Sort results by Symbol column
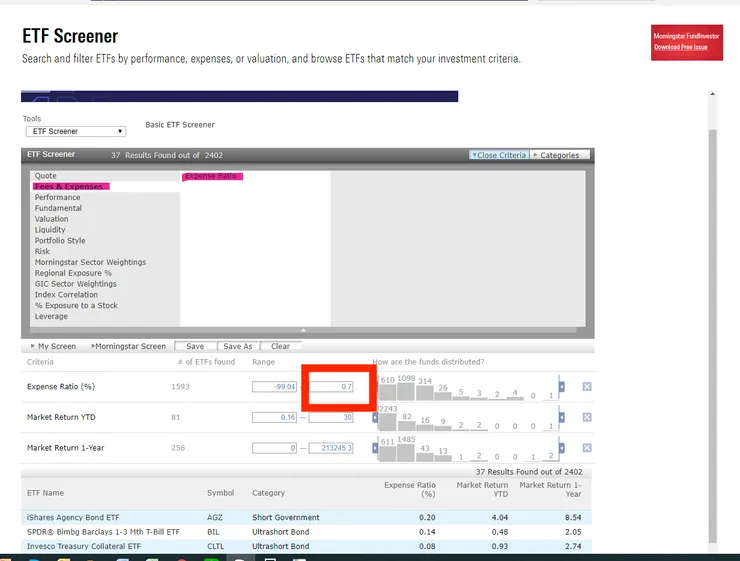Viewport: 740px width, 561px height. click(x=220, y=493)
